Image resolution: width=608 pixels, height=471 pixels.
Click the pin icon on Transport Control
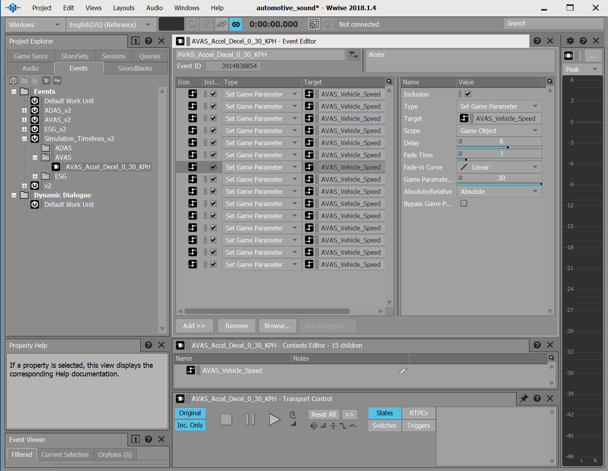[524, 399]
